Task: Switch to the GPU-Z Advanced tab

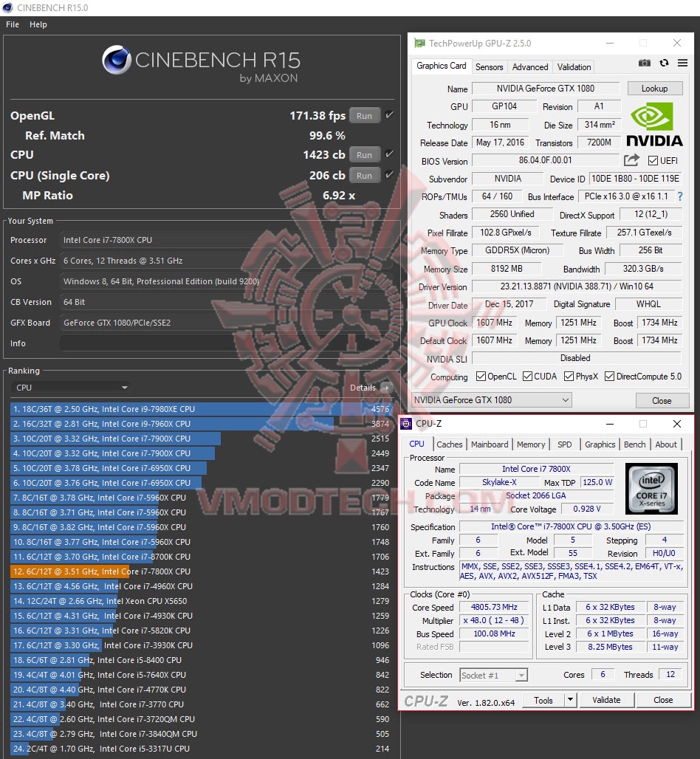Action: point(530,66)
